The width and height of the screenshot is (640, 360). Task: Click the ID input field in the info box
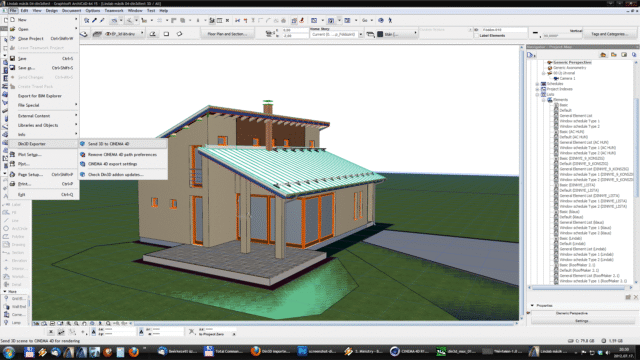(504, 30)
